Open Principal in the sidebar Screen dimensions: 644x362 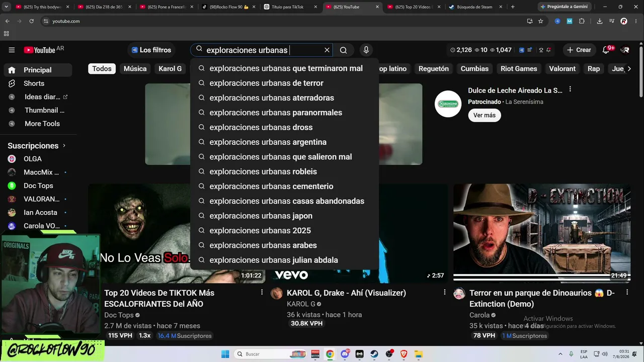38,70
